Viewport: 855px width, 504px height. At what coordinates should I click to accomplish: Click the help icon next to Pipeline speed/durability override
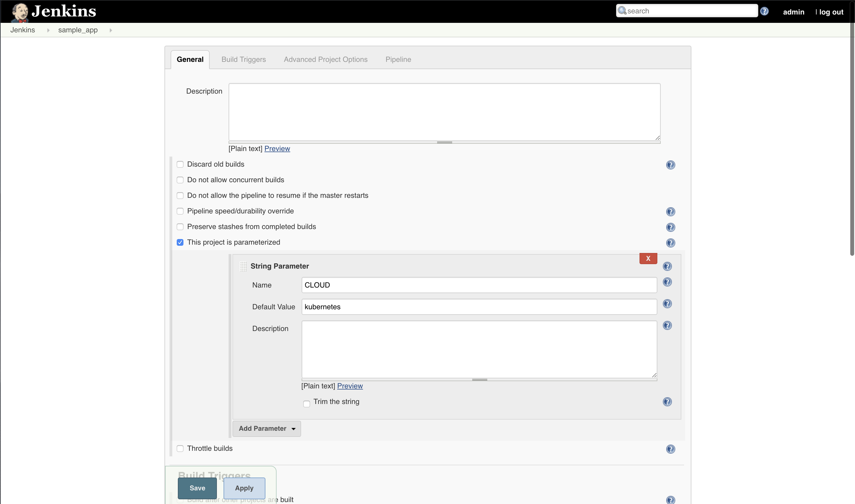pyautogui.click(x=671, y=211)
